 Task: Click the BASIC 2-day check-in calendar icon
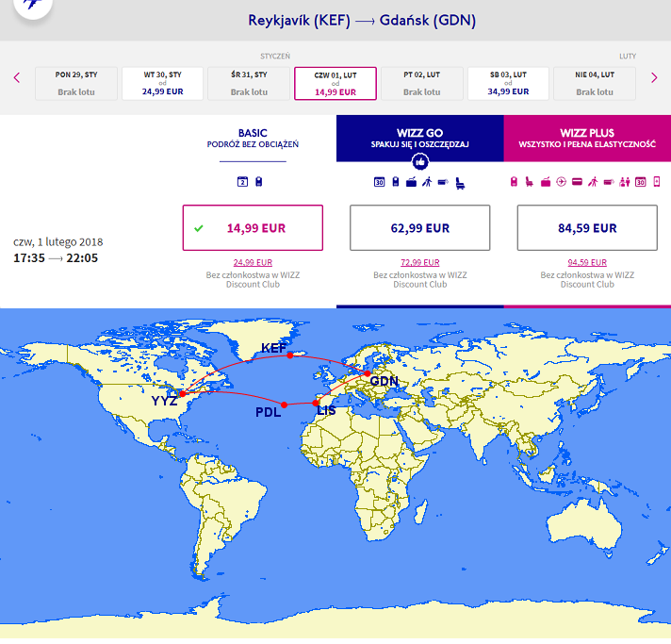coord(242,182)
